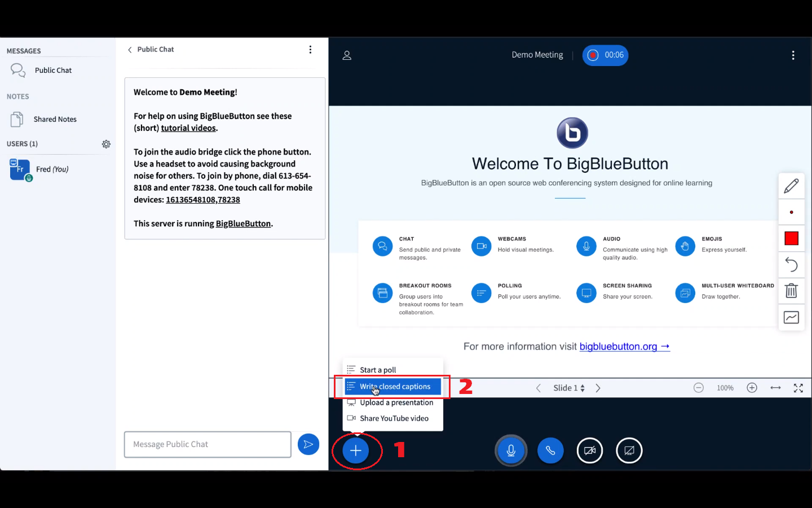Select Write closed captions menu item

click(394, 387)
